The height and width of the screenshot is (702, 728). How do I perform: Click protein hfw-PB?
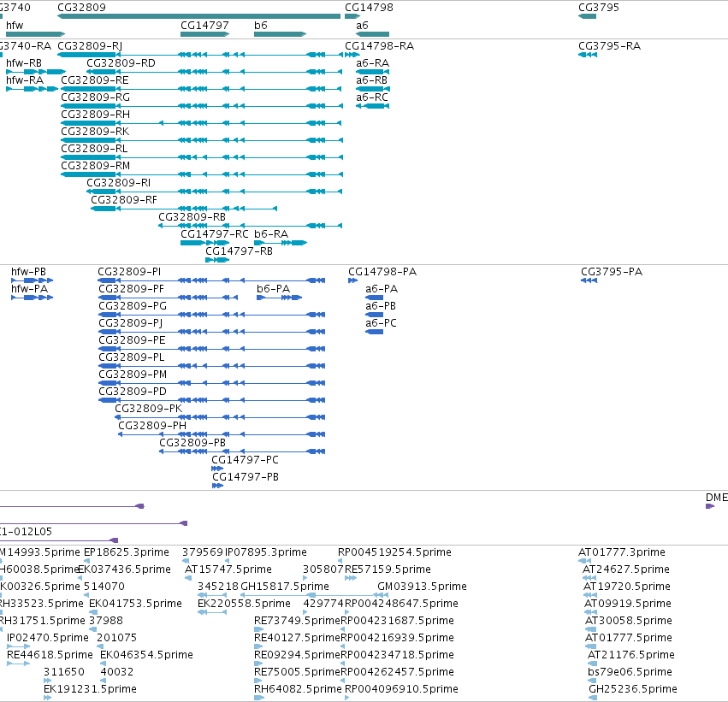pos(32,280)
